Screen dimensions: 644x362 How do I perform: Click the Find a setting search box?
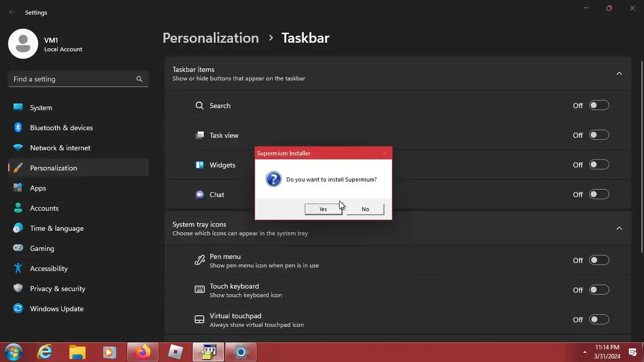tap(78, 79)
